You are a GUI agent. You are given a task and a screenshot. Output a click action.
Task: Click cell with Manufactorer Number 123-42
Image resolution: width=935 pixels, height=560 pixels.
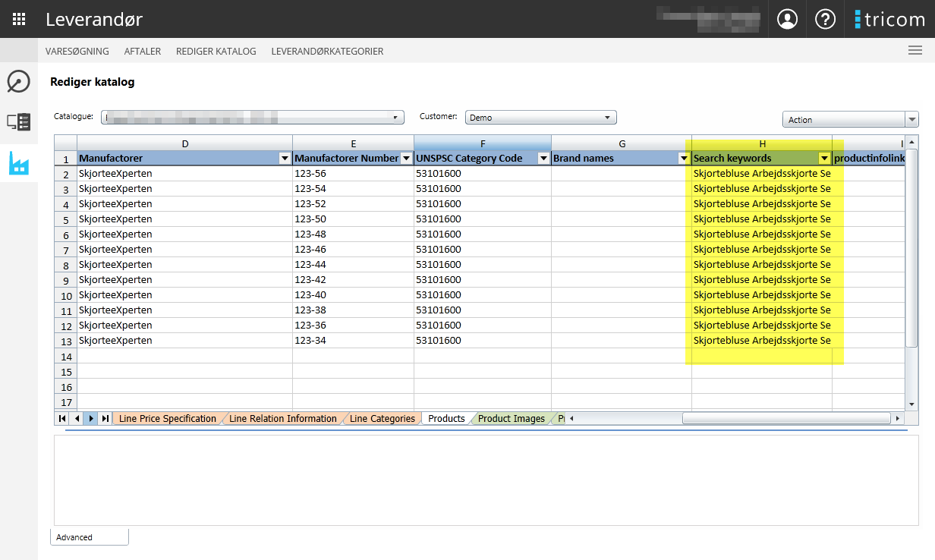point(353,280)
